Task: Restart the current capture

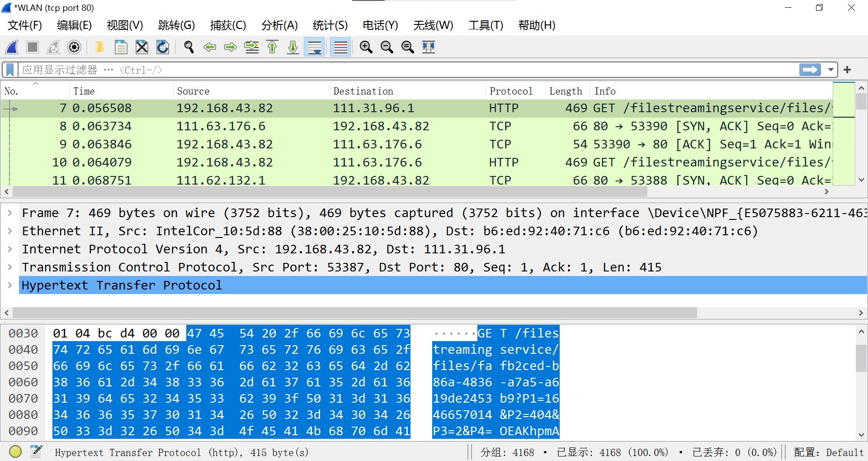Action: (53, 47)
